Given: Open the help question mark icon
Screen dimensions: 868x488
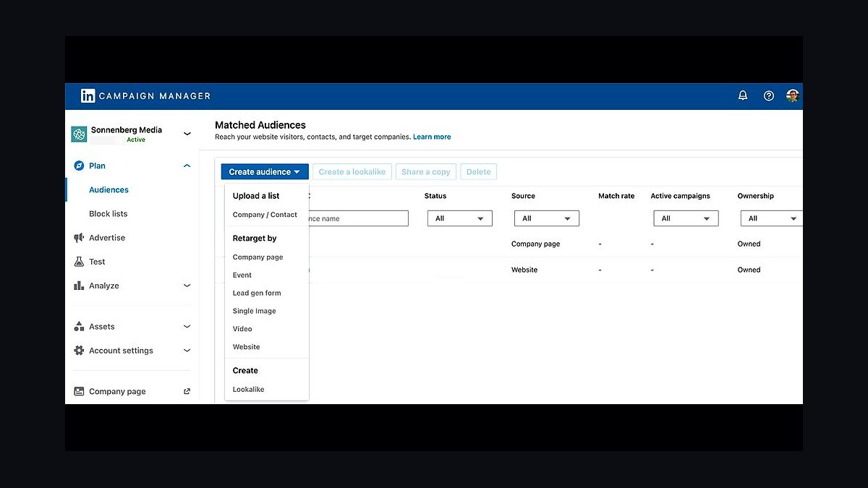Looking at the screenshot, I should tap(769, 95).
